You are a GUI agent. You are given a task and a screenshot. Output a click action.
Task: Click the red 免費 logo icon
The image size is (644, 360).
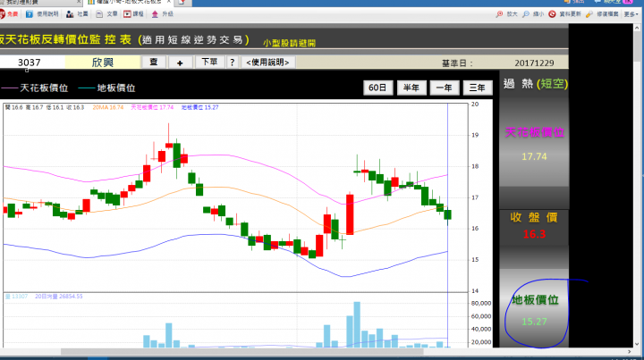pyautogui.click(x=2, y=14)
